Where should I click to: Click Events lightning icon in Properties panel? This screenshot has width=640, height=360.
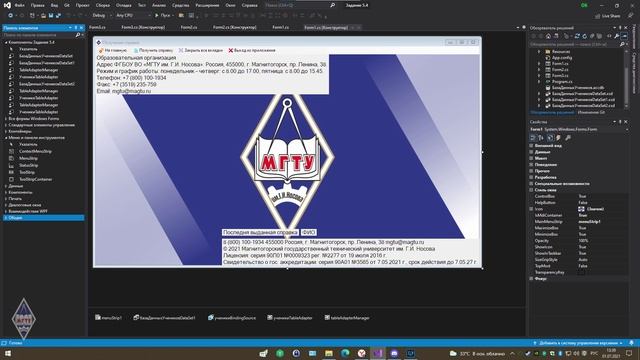click(558, 138)
